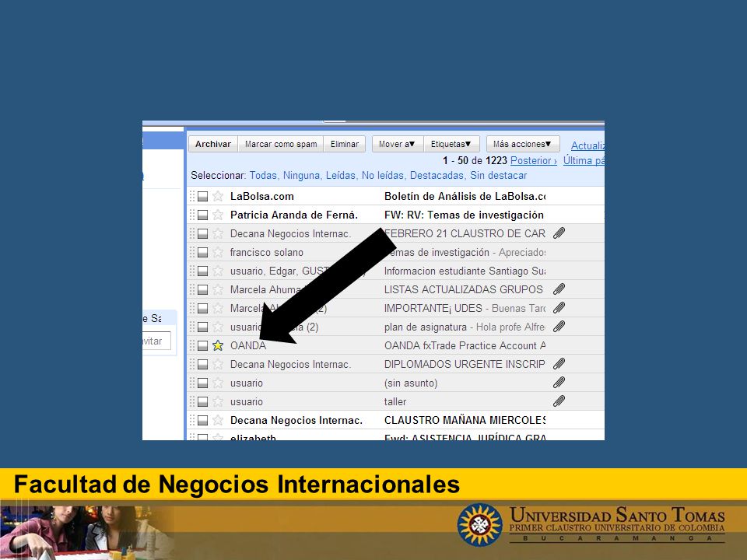Click the attachment paperclip on the taller row
Viewport: 747px width, 560px height.
click(x=559, y=401)
